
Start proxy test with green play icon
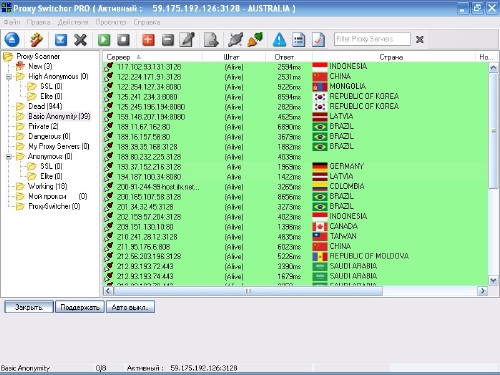pyautogui.click(x=104, y=40)
